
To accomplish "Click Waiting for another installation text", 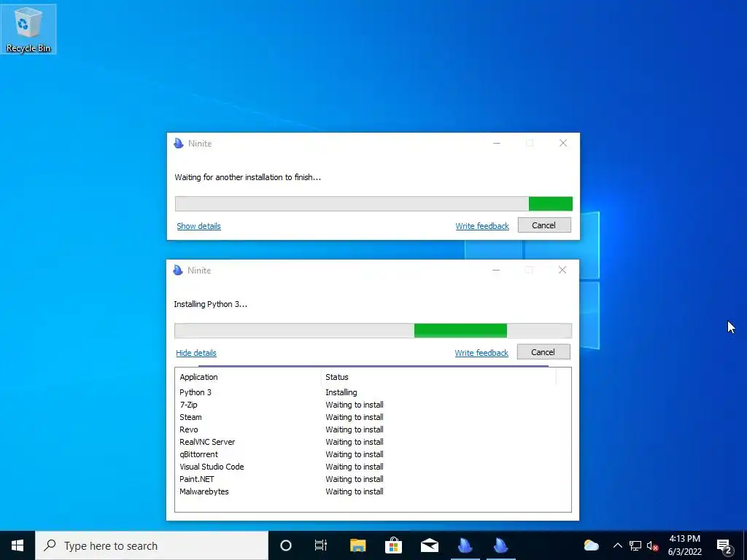I will pos(248,177).
